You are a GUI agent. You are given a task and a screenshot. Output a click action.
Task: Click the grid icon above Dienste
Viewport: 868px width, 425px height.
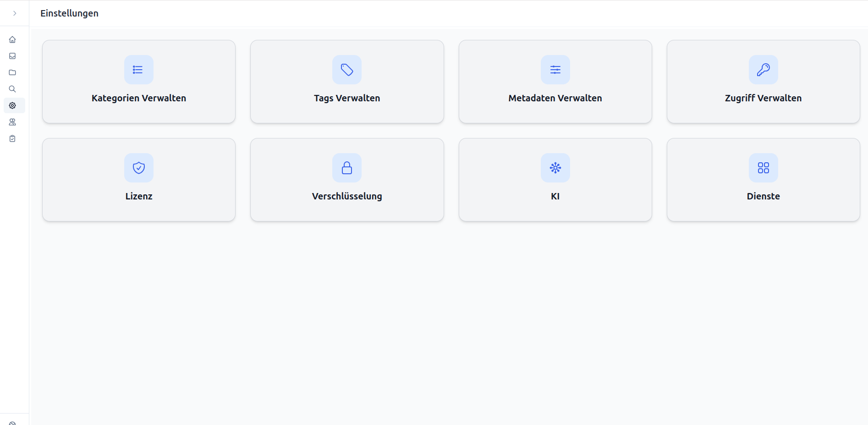click(763, 168)
